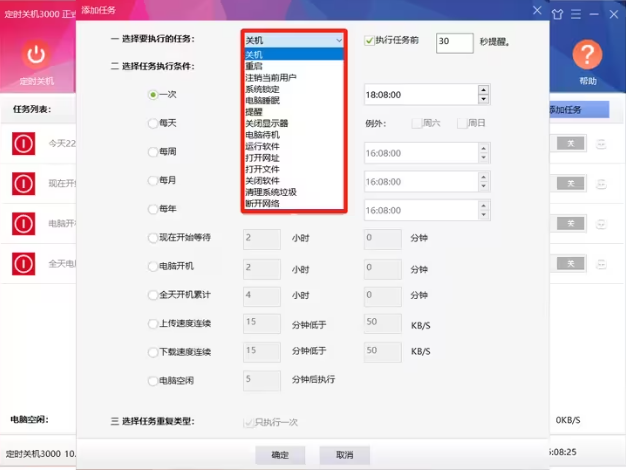Click the 30 seconds reminder input field
This screenshot has width=626, height=470.
tap(455, 43)
